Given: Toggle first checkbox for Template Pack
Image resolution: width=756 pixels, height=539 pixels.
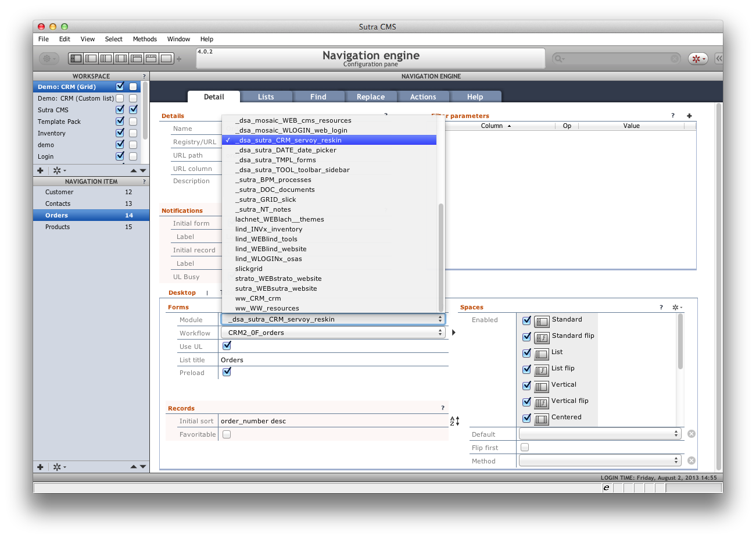Looking at the screenshot, I should (x=120, y=121).
